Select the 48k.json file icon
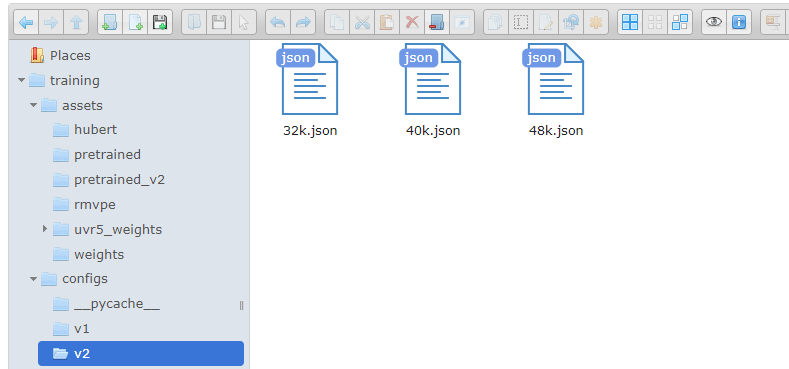This screenshot has height=369, width=789. tap(554, 79)
